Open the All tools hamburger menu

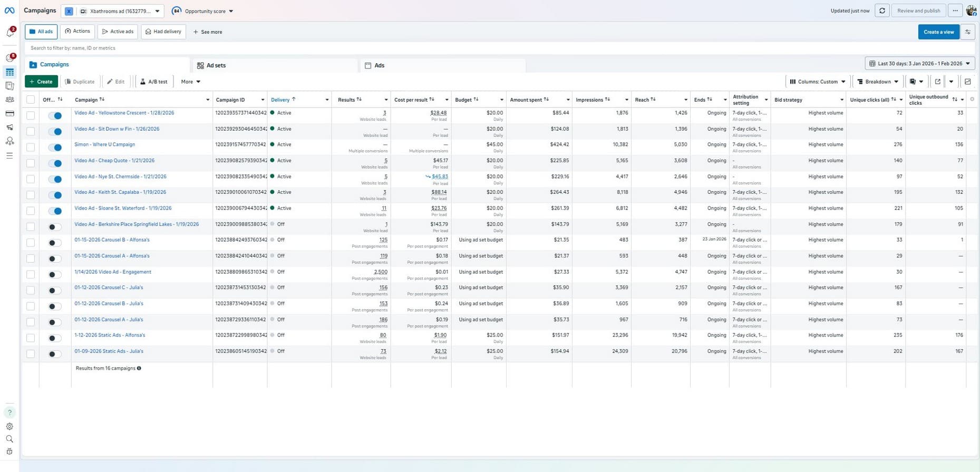tap(9, 155)
